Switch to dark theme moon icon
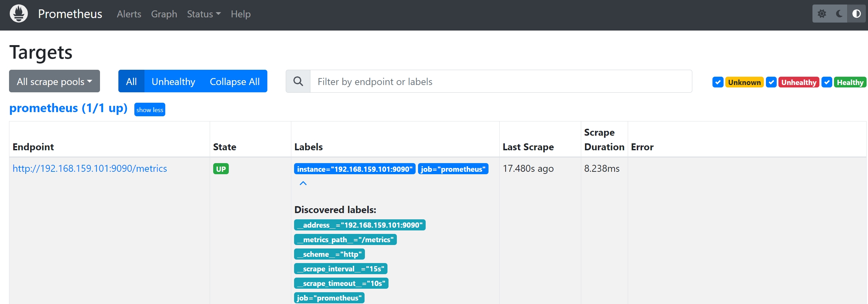 839,14
